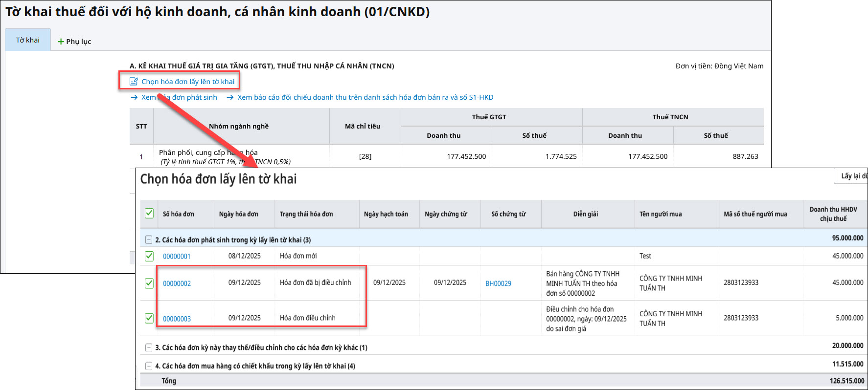Toggle the select-all checkbox in table header
This screenshot has width=868, height=390.
pos(149,214)
